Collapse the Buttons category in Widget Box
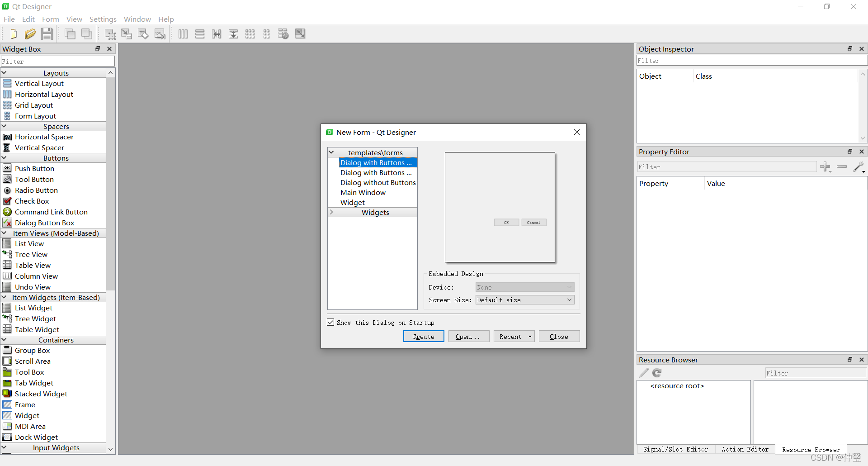Viewport: 868px width, 466px height. 4,158
